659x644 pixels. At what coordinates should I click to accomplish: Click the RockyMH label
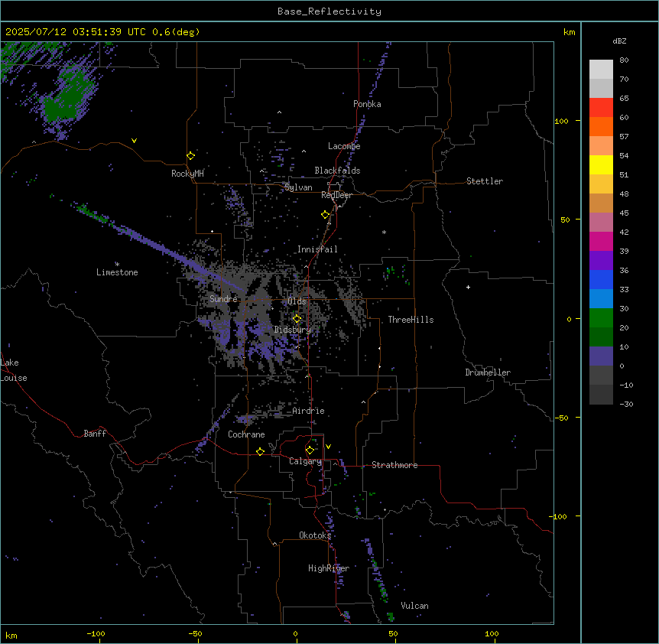click(x=187, y=174)
